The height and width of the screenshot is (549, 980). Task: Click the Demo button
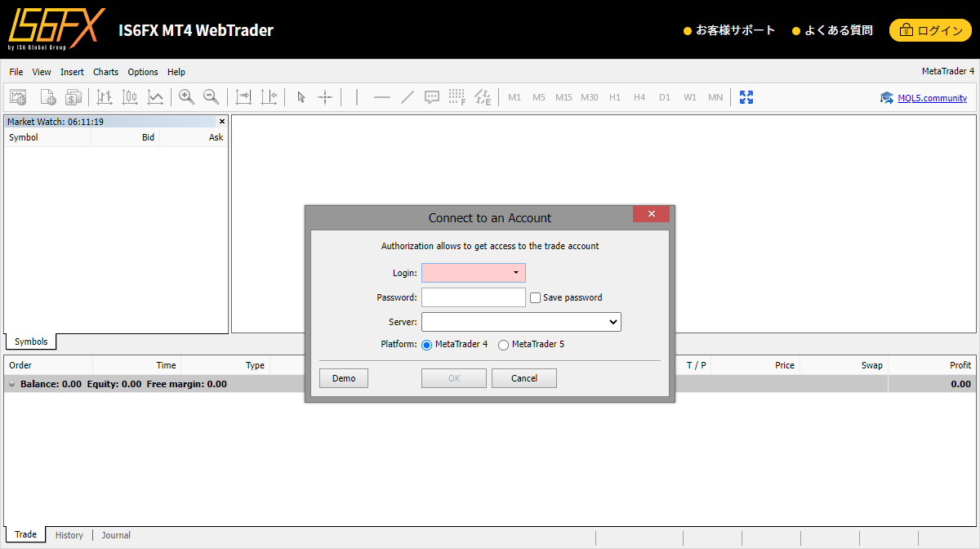[344, 378]
